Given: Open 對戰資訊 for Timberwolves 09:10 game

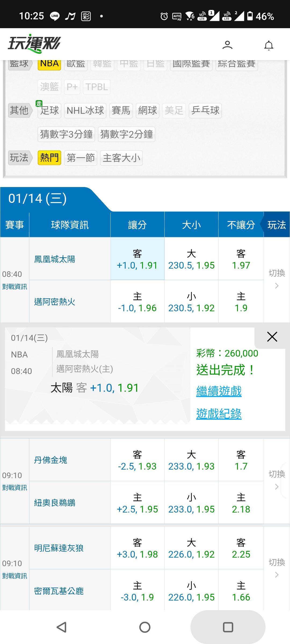Looking at the screenshot, I should 15,576.
